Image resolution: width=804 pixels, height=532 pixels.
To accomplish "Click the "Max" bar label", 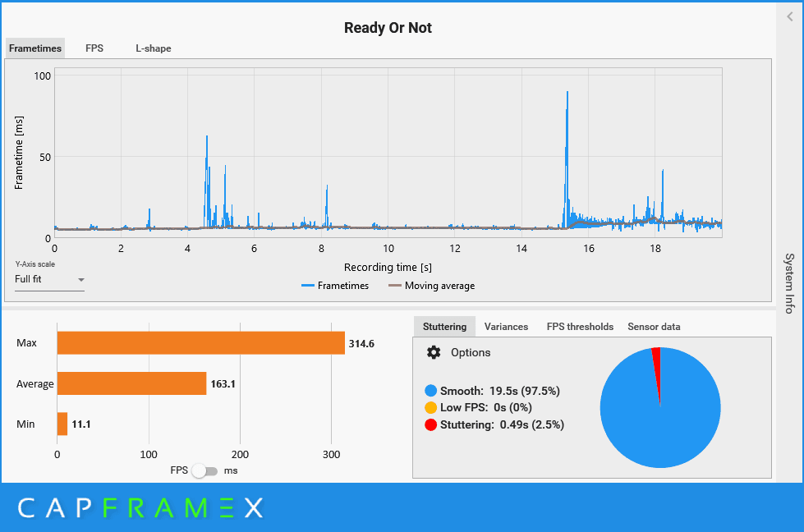I will pos(26,343).
